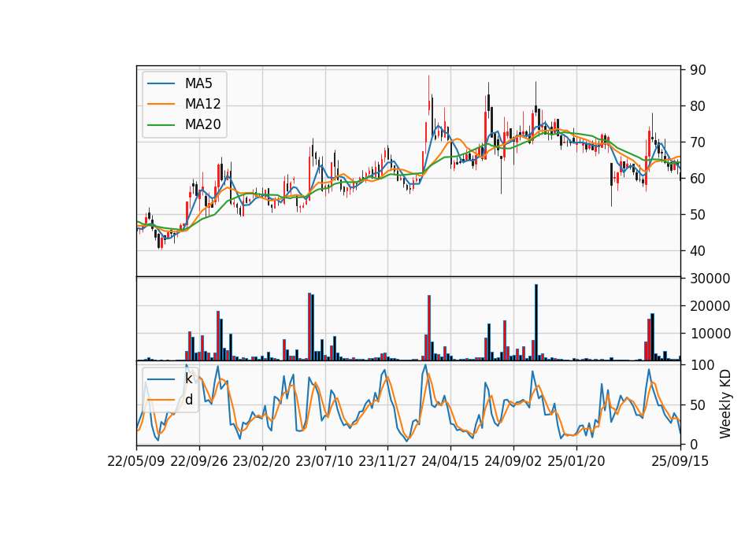
Task: Click the d legend label in KD panel
Action: 188,400
